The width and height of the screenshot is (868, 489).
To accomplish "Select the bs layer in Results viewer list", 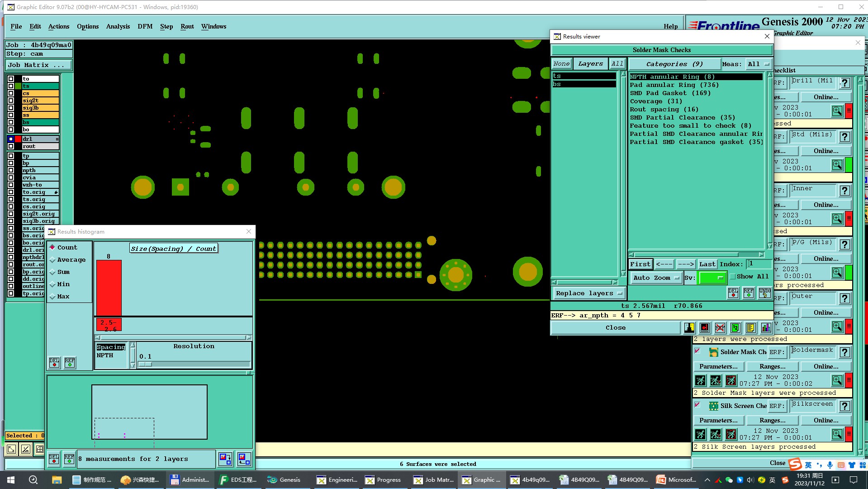I will click(x=584, y=84).
